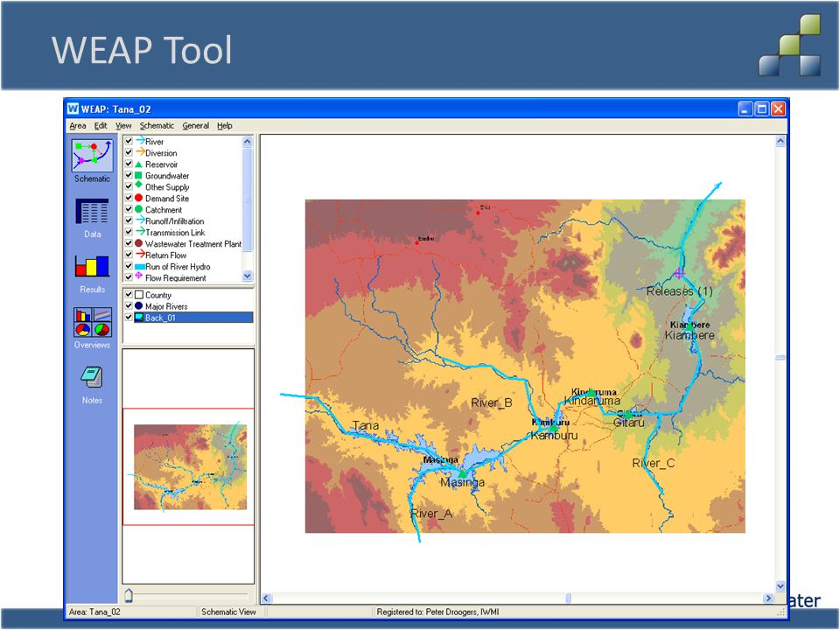Open the Results bar chart icon

tap(92, 266)
